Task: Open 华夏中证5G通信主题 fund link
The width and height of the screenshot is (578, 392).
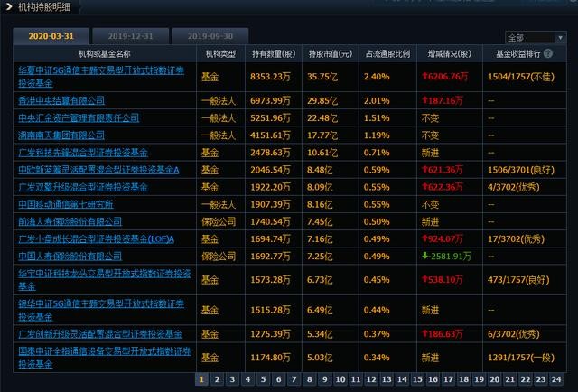Action: 101,77
